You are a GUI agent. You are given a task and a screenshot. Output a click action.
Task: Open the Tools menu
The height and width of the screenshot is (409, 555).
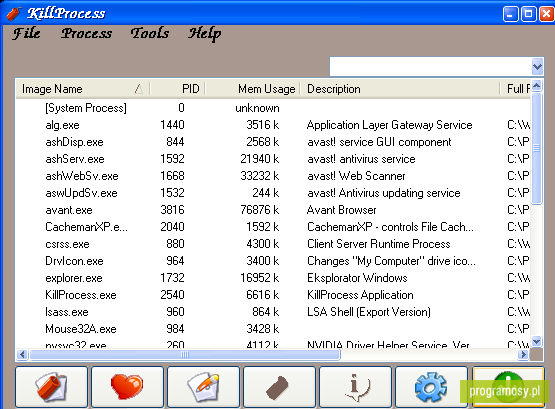(x=150, y=33)
